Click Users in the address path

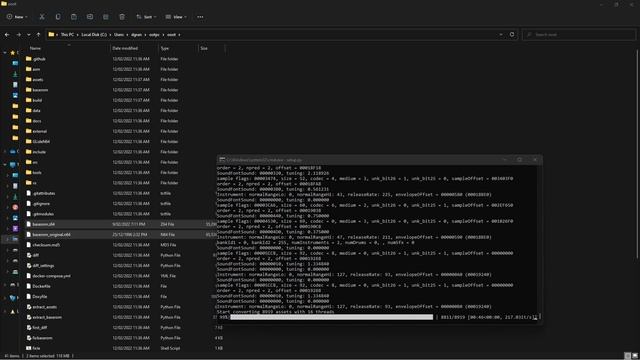coord(119,35)
